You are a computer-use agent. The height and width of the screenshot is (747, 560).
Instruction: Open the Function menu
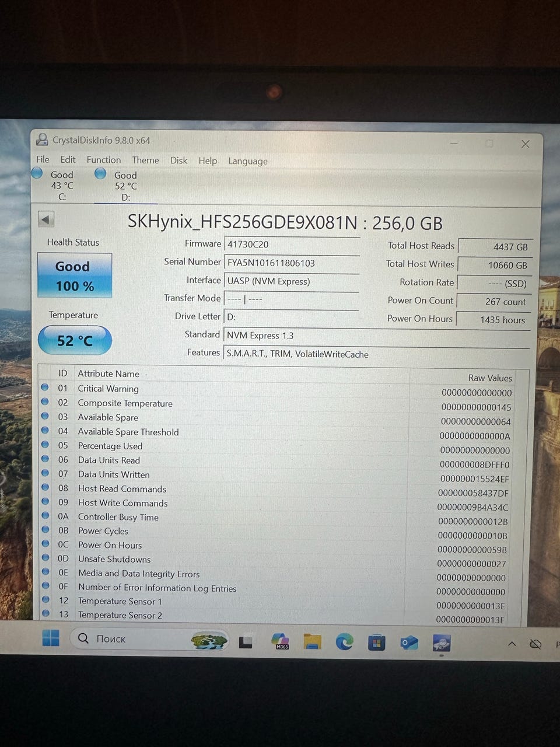pos(104,160)
